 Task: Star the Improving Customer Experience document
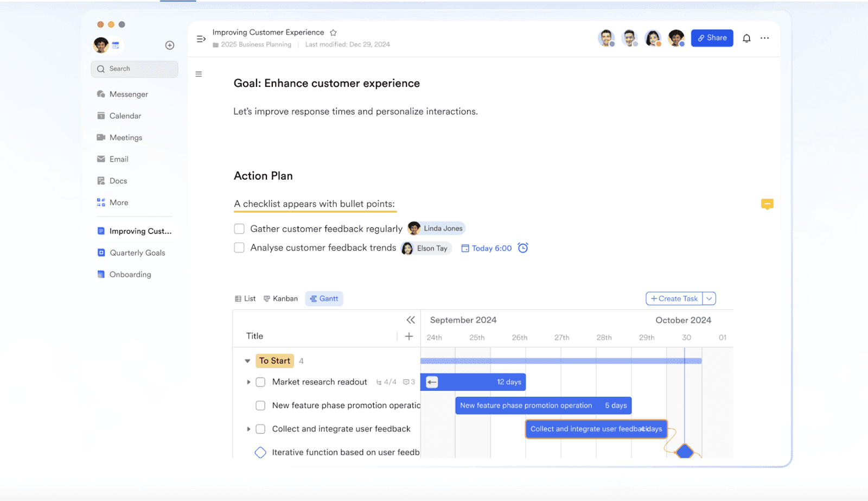[x=333, y=32]
